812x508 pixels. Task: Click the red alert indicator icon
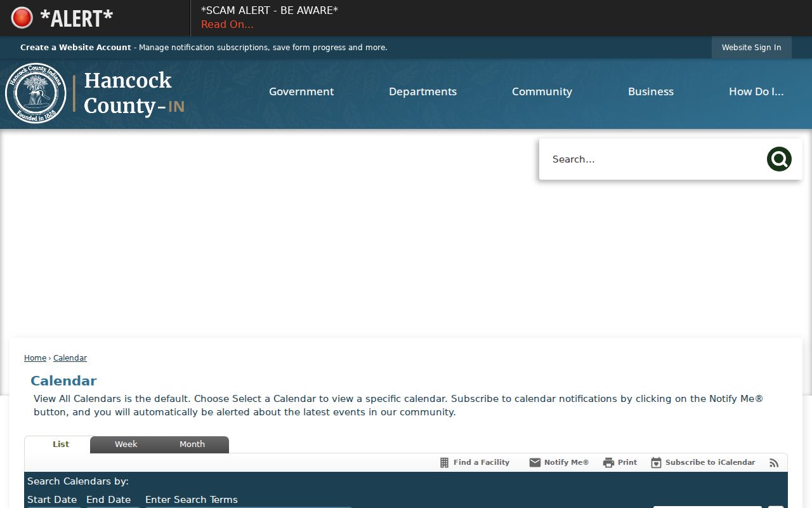click(x=22, y=18)
